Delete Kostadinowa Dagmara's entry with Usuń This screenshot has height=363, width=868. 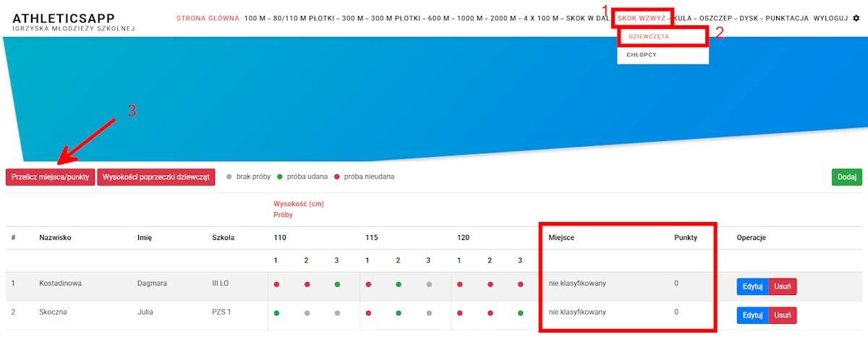(782, 286)
